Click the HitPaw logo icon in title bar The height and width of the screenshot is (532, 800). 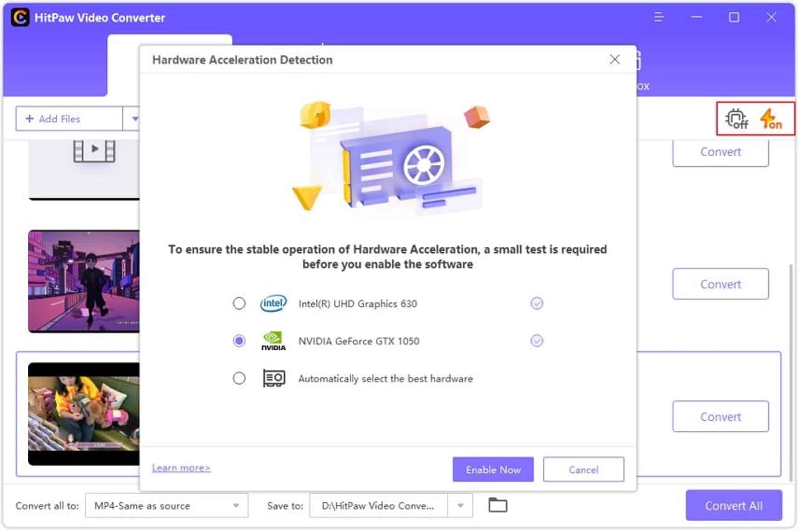(x=20, y=18)
